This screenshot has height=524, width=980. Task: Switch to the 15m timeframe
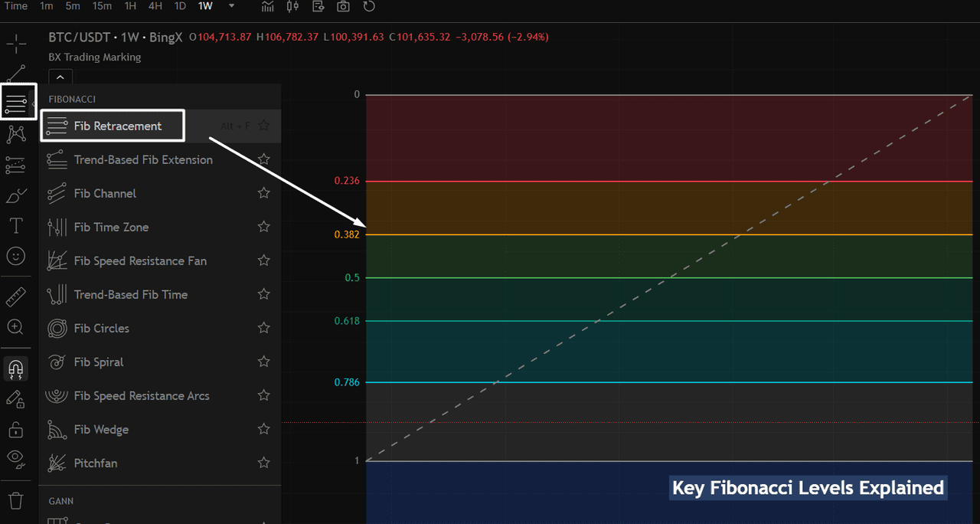[102, 6]
